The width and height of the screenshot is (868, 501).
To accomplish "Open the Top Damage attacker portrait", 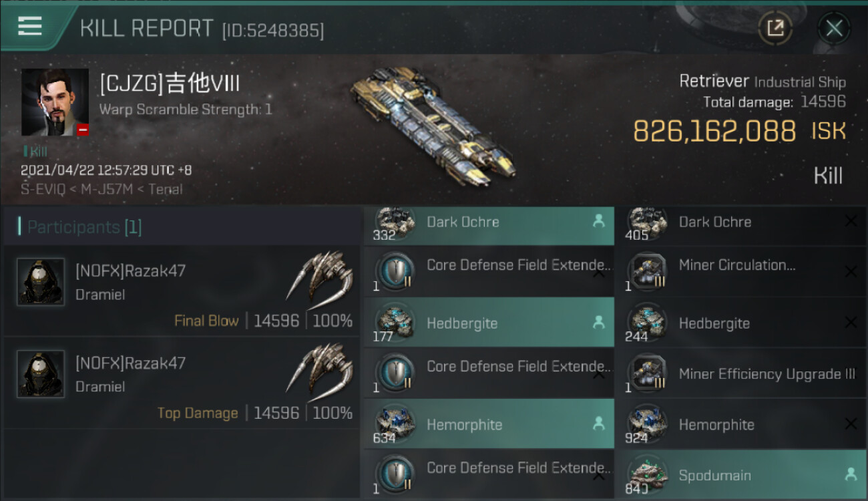I will click(41, 374).
